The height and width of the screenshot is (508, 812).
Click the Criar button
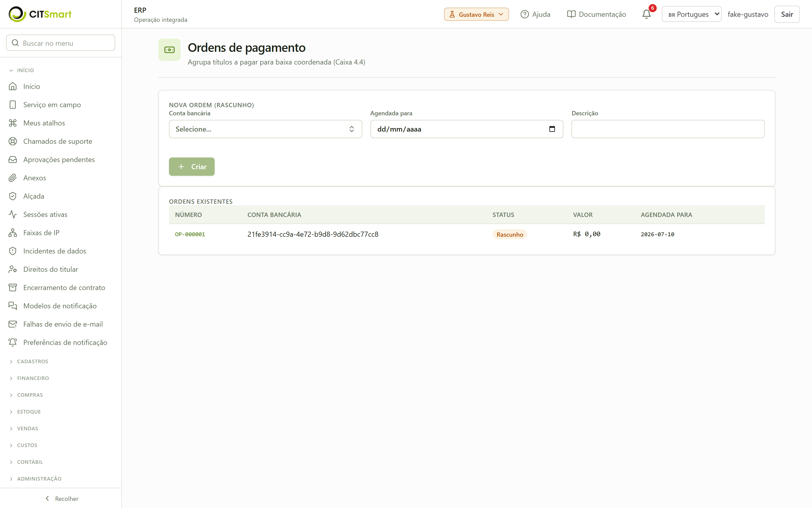pos(192,167)
